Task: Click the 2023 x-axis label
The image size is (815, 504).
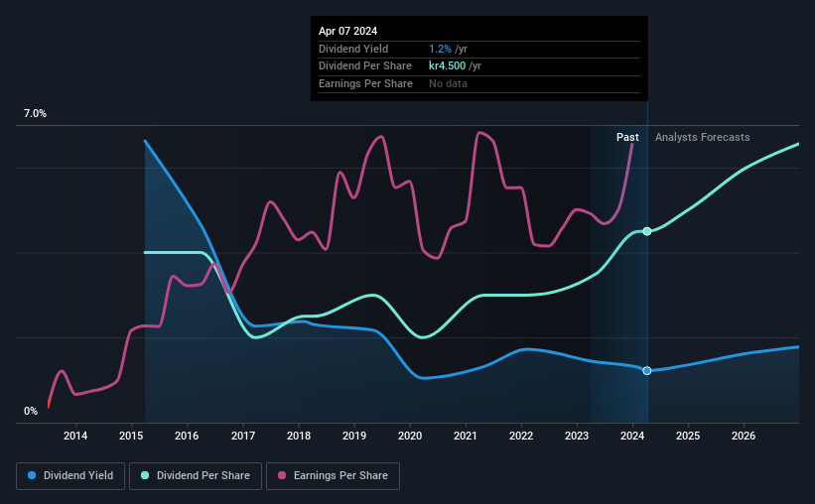Action: pos(577,436)
